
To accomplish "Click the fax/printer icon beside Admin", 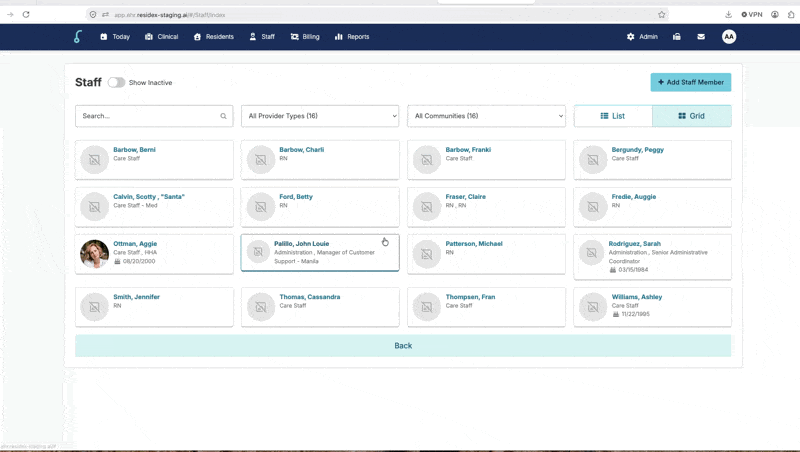I will (677, 37).
